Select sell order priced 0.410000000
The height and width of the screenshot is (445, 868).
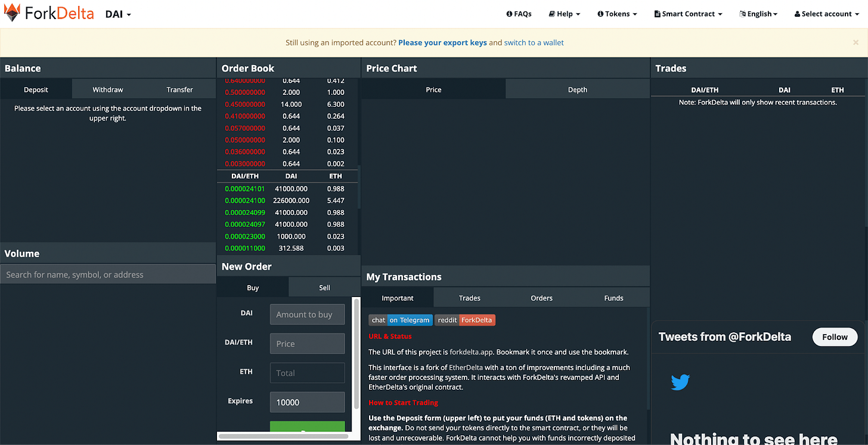coord(287,116)
